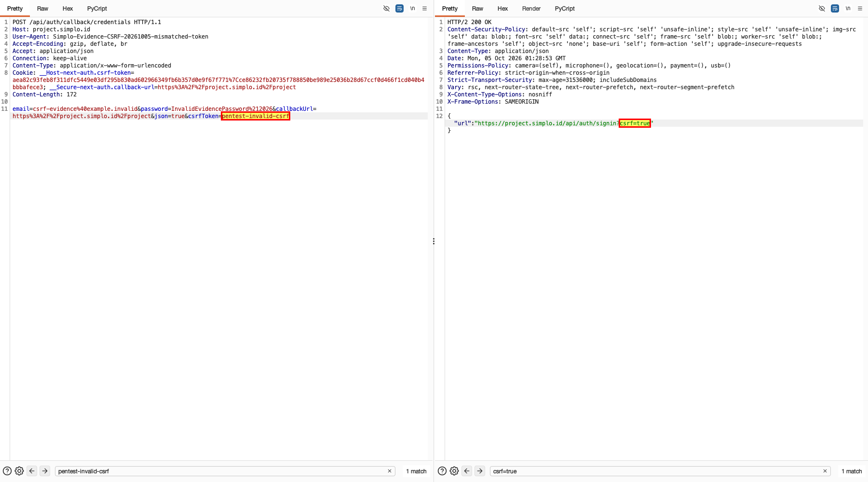Click the Referrer-Policy header line

coord(528,73)
